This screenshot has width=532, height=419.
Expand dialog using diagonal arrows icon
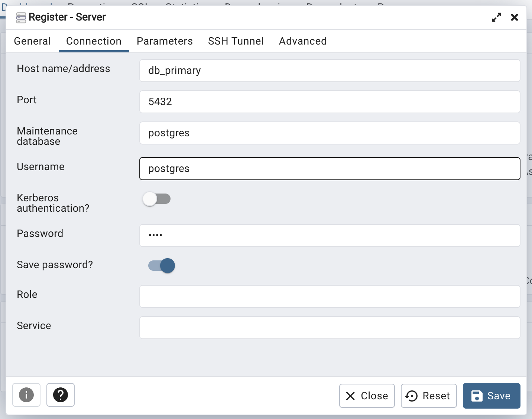pyautogui.click(x=497, y=17)
